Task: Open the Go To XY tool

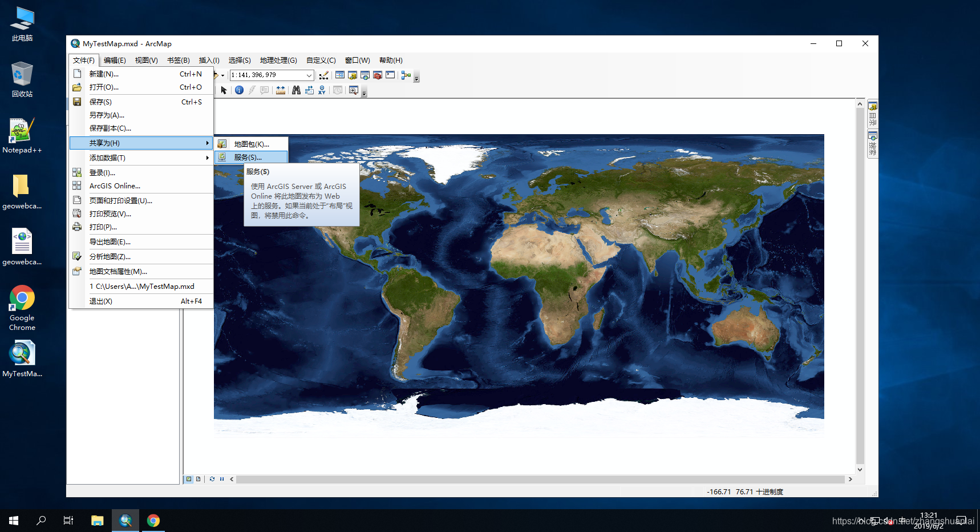Action: tap(322, 90)
